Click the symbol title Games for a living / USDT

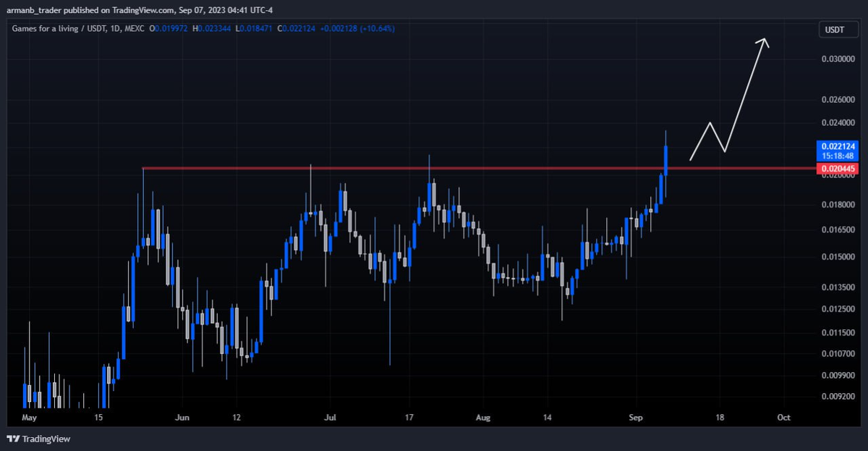click(57, 28)
